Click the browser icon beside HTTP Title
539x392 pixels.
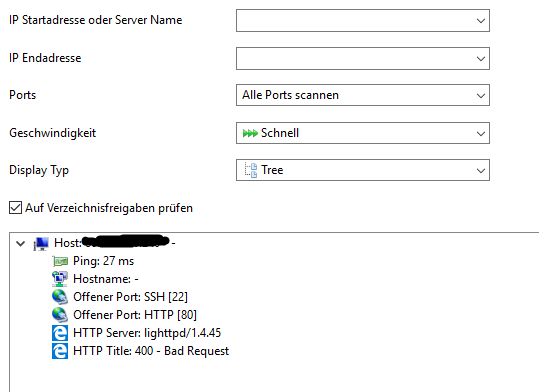(60, 351)
